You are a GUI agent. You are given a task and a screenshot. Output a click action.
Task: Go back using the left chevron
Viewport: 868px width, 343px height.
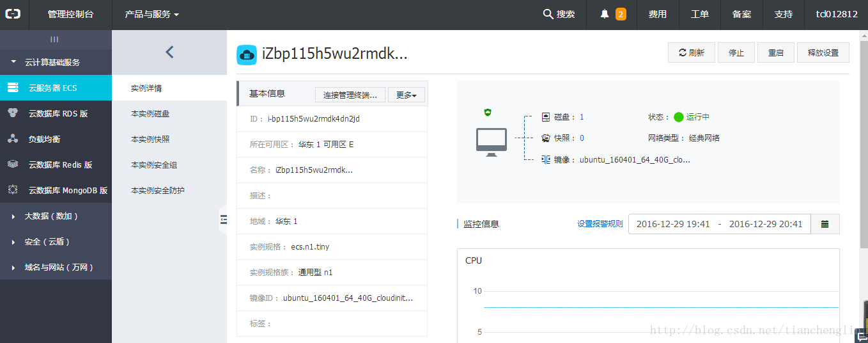click(x=169, y=52)
